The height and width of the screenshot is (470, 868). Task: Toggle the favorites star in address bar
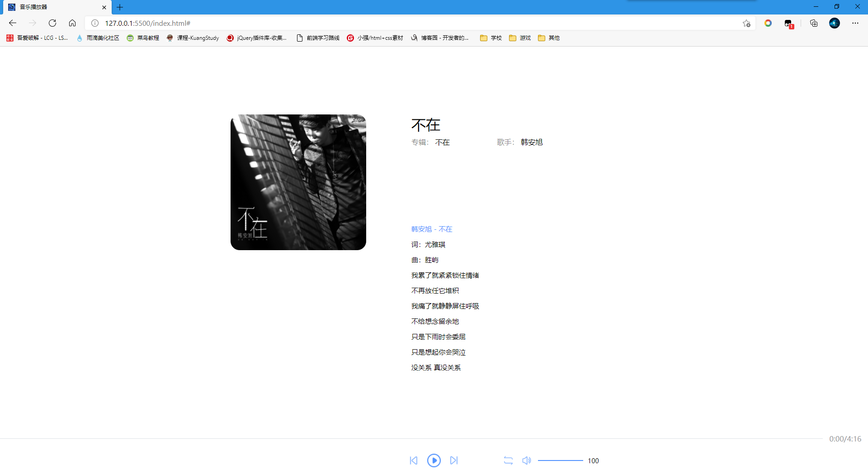point(747,23)
